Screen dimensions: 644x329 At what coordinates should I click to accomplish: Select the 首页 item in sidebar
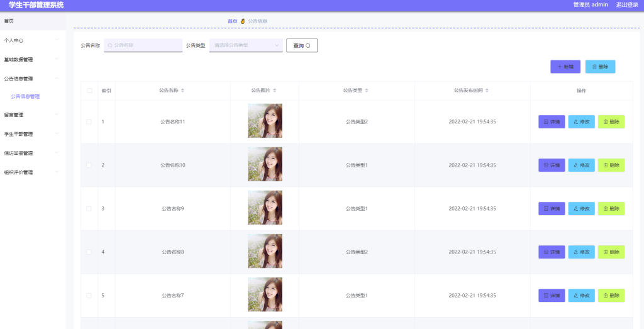click(x=33, y=21)
